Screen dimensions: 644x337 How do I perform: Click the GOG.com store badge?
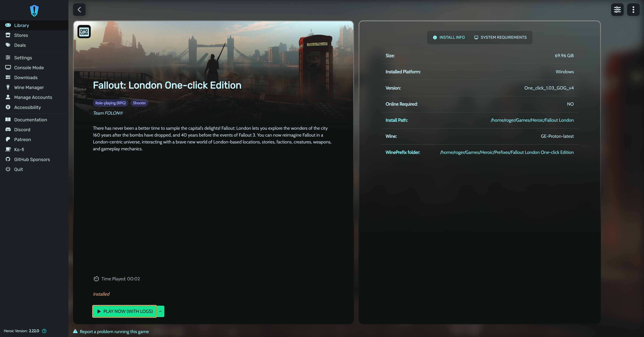84,32
